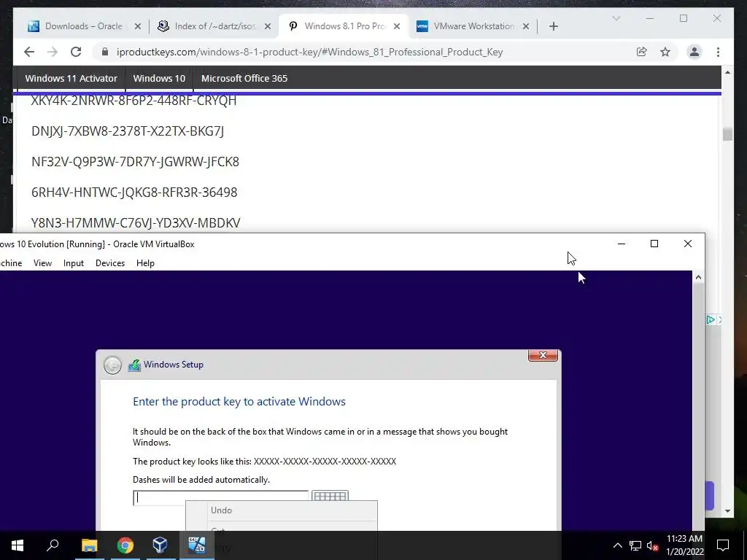Share this page icon in address bar
Image resolution: width=747 pixels, height=560 pixels.
click(642, 52)
